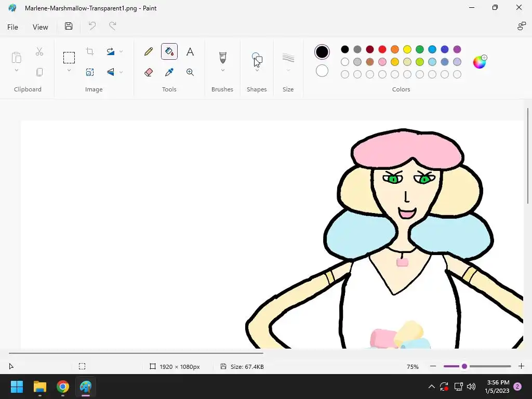Select the Magnifier tool
Image resolution: width=532 pixels, height=399 pixels.
(190, 72)
